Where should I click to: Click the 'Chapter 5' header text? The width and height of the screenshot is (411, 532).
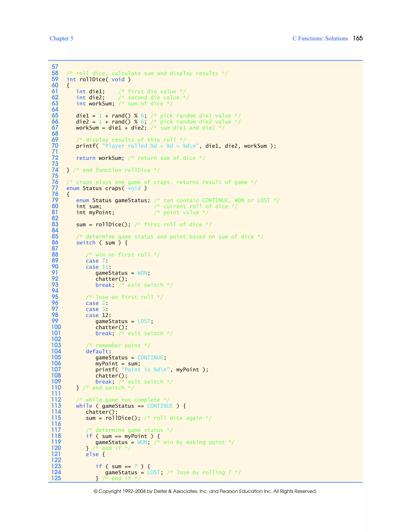61,39
